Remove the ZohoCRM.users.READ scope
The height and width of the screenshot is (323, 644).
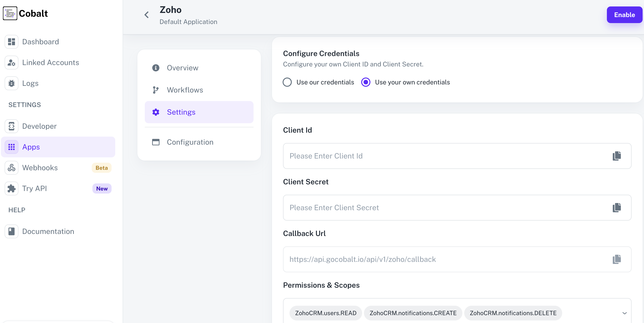click(x=325, y=313)
